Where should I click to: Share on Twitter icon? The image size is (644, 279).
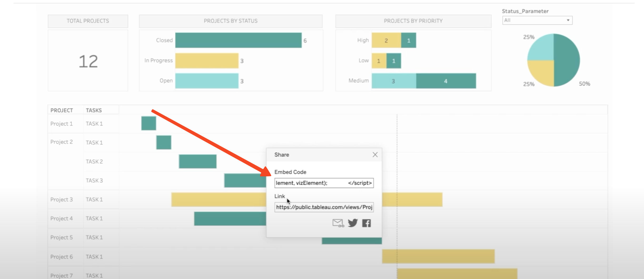click(353, 223)
